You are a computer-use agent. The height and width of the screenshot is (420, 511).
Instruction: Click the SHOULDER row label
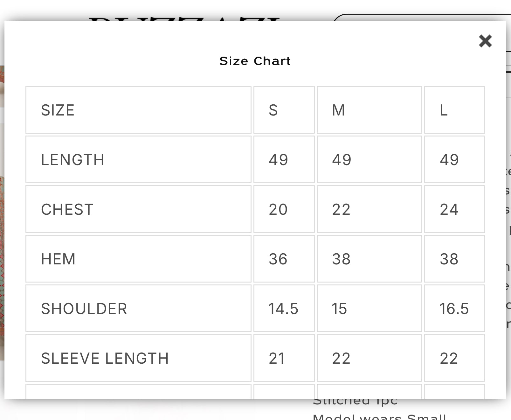click(84, 309)
